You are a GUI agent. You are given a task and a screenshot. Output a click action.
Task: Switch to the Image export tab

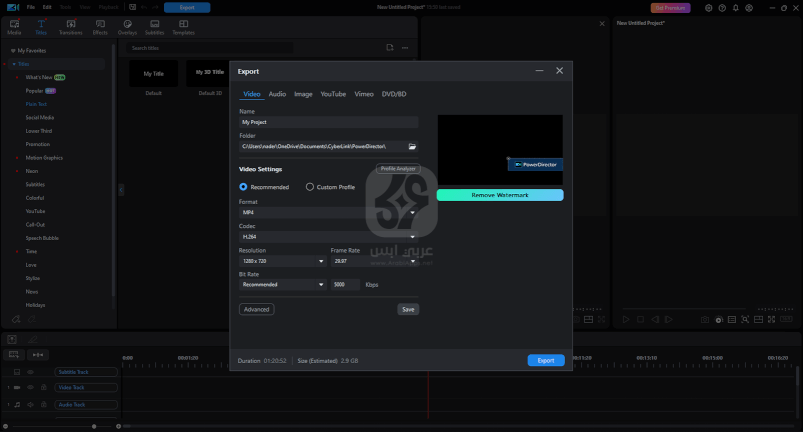tap(303, 94)
